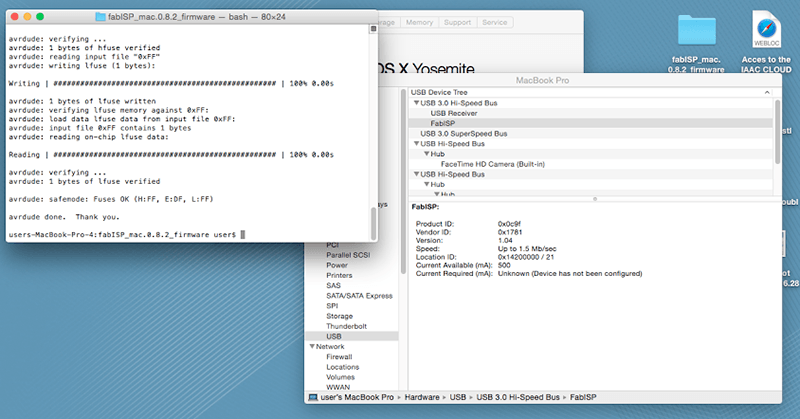This screenshot has width=800, height=419.
Task: Collapse the second USB Hi-Speed Bus node below the camera
Action: pyautogui.click(x=416, y=175)
